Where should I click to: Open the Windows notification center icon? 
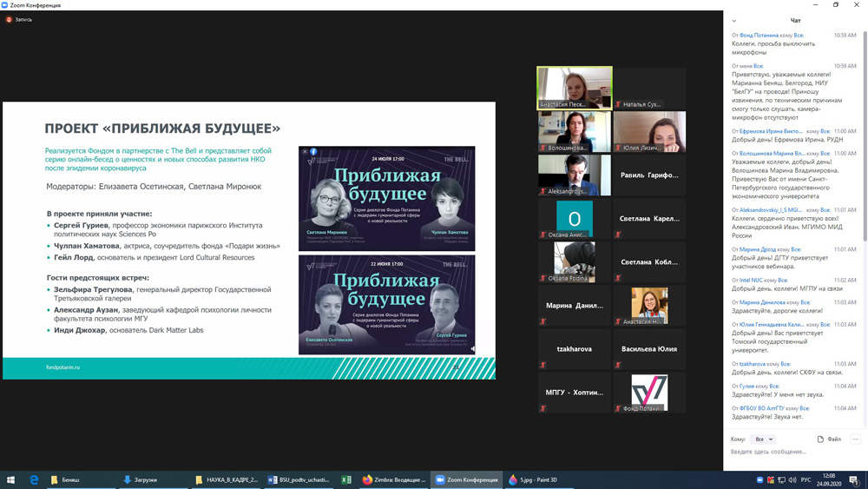[x=854, y=479]
